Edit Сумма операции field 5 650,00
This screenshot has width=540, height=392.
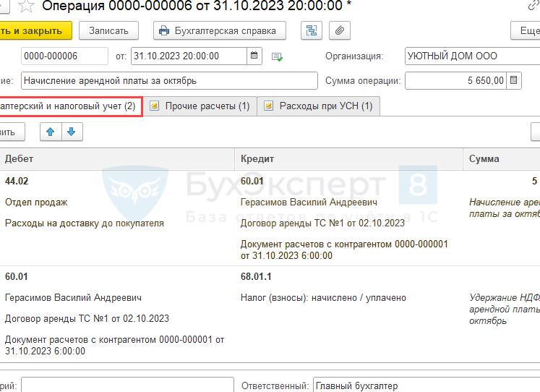pyautogui.click(x=455, y=80)
